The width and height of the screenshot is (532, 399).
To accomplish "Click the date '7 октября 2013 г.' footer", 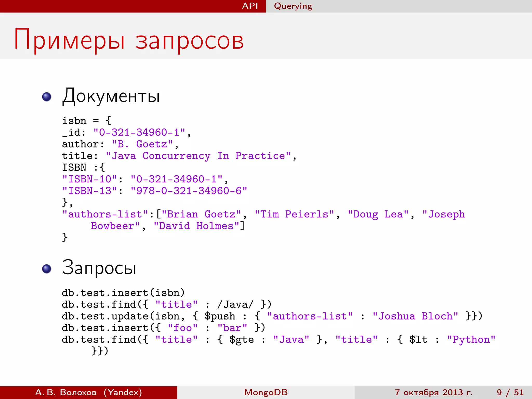I will (x=434, y=392).
